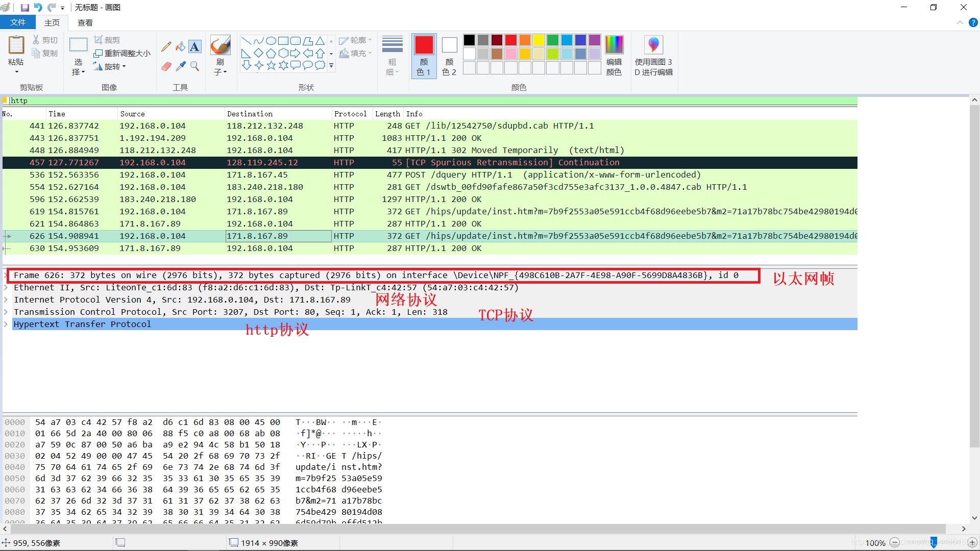Click the eraser tool icon
980x551 pixels.
click(x=166, y=67)
